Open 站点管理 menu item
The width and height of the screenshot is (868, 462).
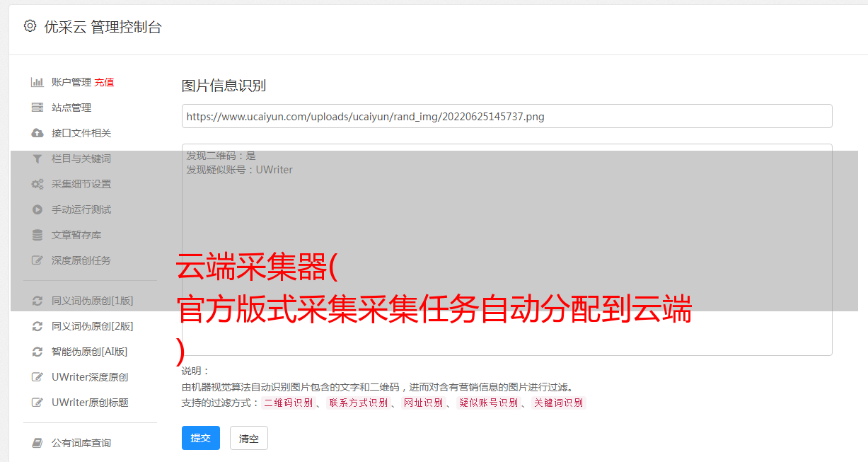click(x=71, y=108)
